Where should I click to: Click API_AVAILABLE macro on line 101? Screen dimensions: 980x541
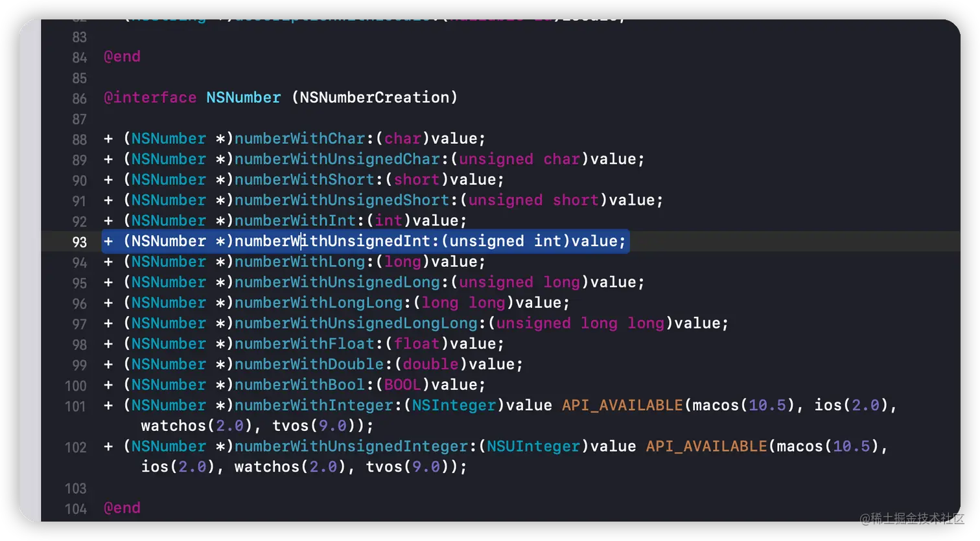(622, 406)
